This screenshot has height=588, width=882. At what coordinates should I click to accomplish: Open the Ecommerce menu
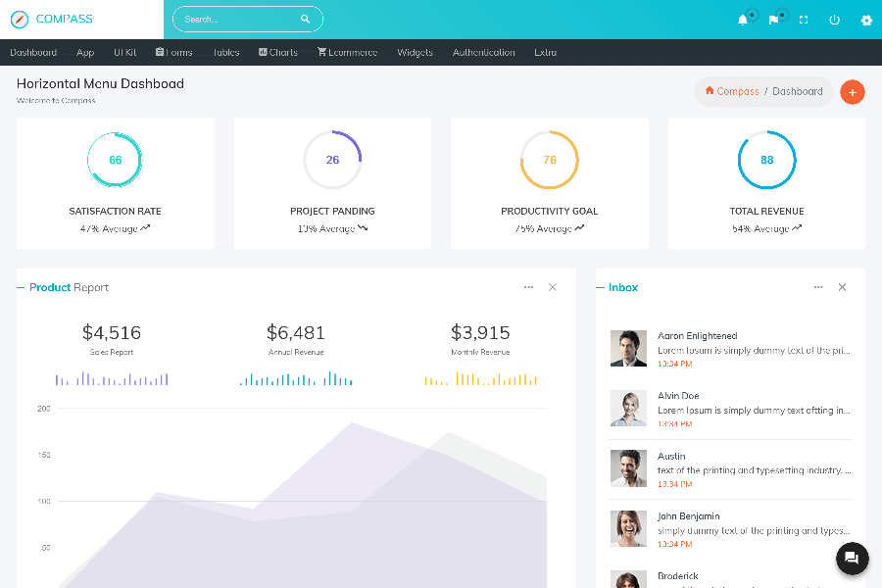coord(347,53)
